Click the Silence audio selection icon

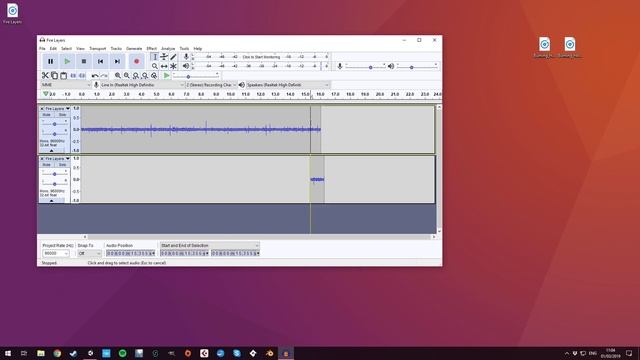(82, 76)
